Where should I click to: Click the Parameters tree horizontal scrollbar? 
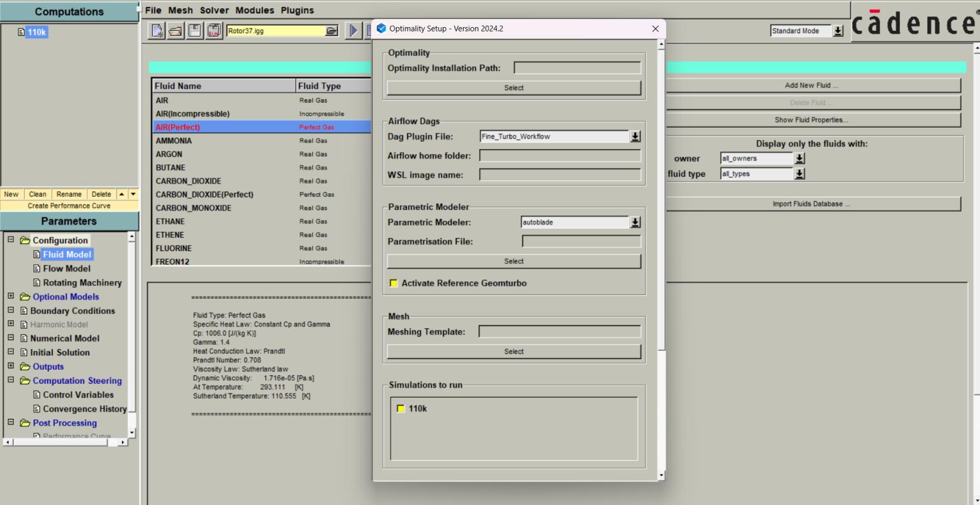click(x=61, y=442)
